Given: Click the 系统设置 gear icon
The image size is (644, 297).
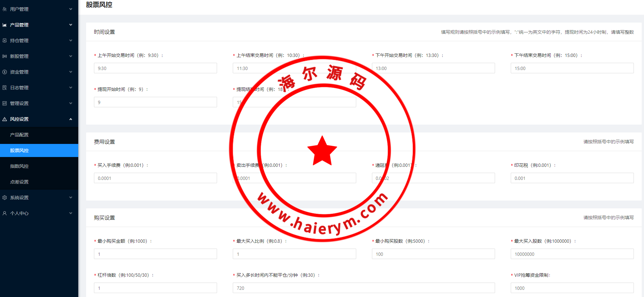Looking at the screenshot, I should tap(5, 198).
